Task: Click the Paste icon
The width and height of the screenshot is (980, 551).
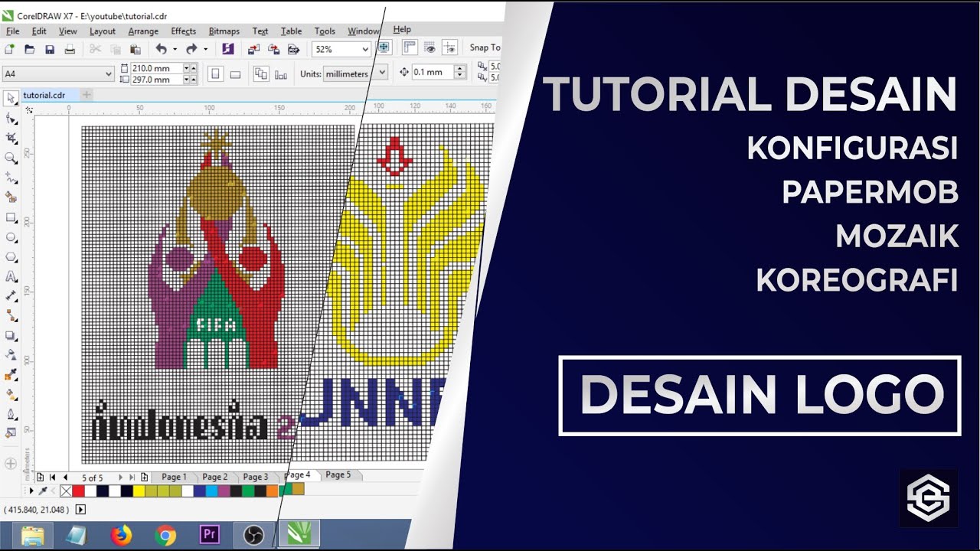Action: pyautogui.click(x=136, y=49)
